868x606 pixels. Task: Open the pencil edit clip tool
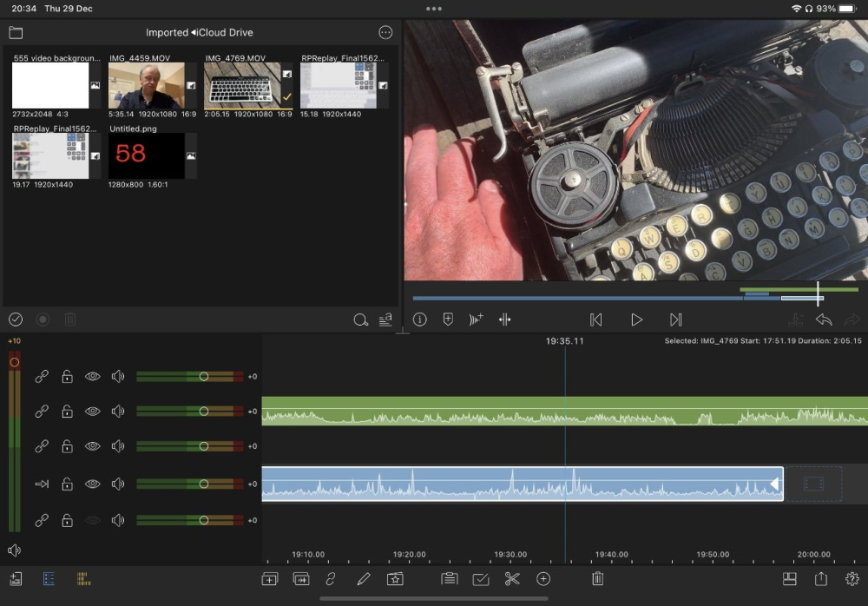point(364,579)
